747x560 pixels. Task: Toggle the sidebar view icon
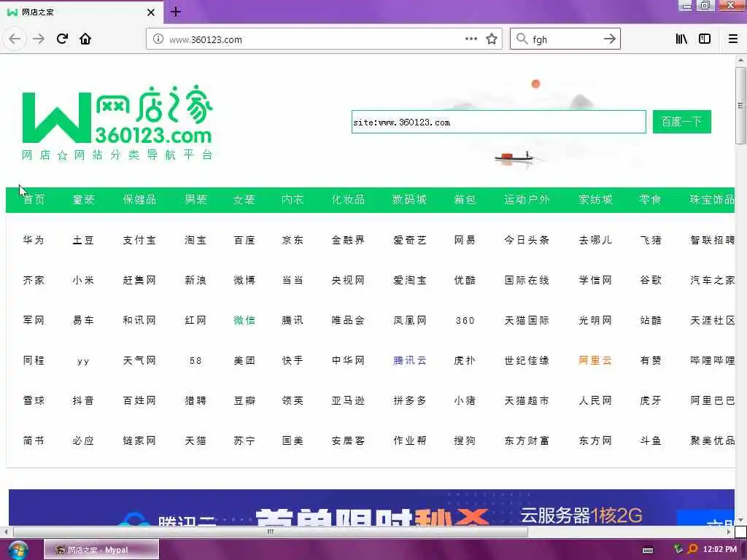[705, 39]
